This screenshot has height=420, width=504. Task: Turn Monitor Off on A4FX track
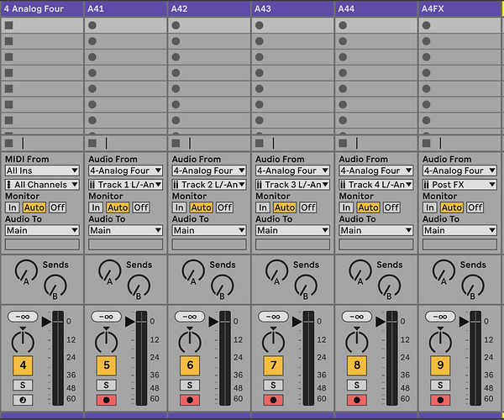pos(475,207)
